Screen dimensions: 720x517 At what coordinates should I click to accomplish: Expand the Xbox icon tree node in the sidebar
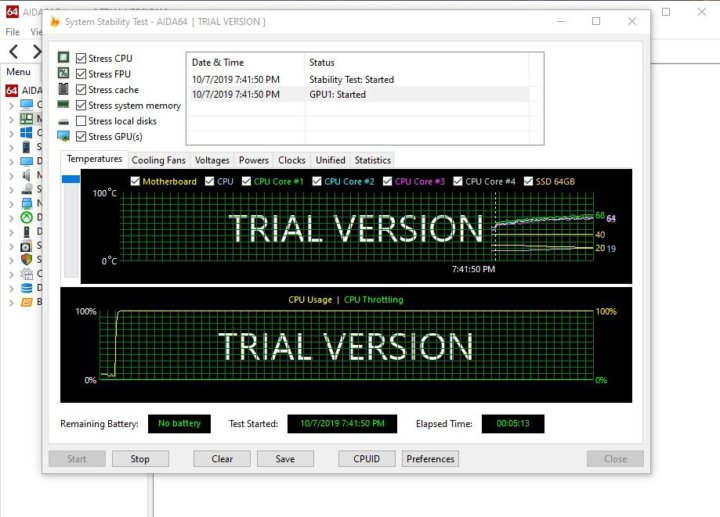click(12, 217)
